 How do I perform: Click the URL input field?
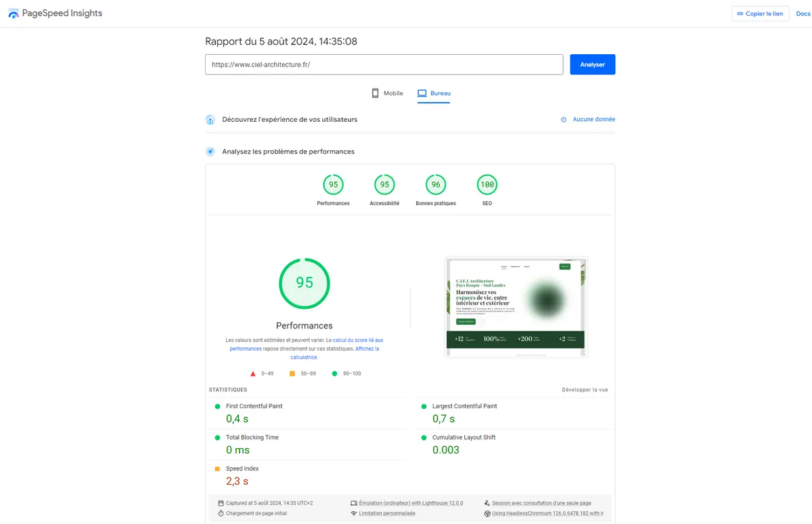coord(384,64)
